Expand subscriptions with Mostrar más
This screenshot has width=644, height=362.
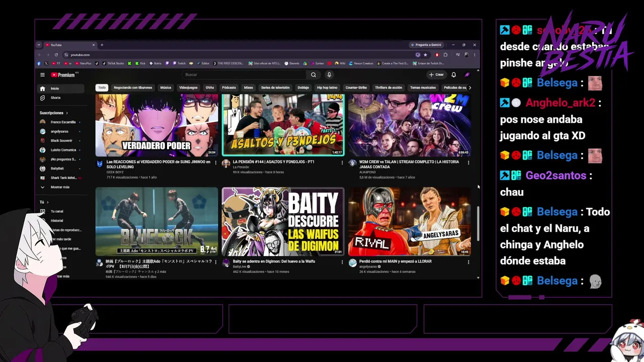click(x=59, y=187)
